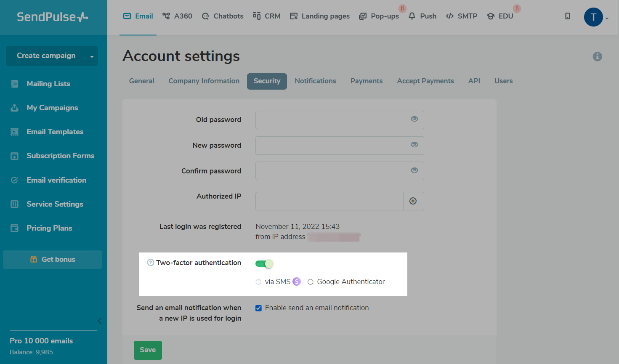619x364 pixels.
Task: Add authorized IP with plus icon
Action: 413,201
